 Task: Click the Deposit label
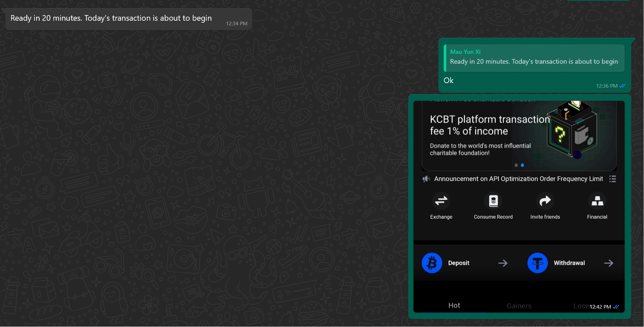[458, 263]
